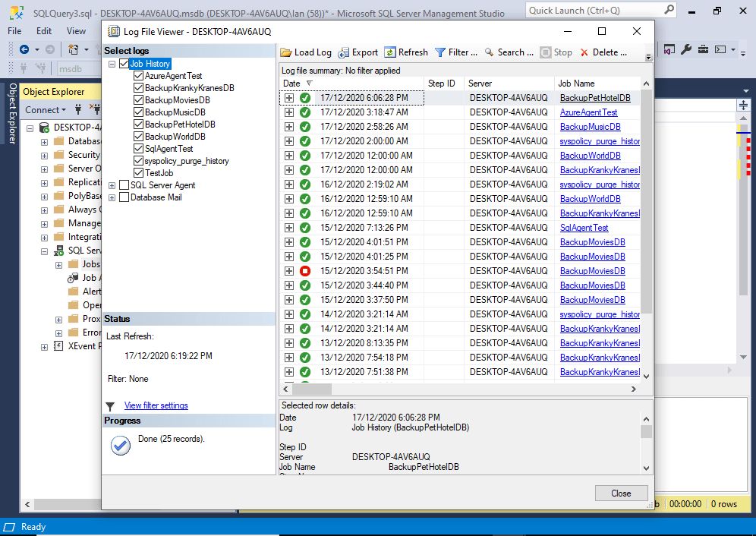Click failed status icon on 3:54:51 PM row
The height and width of the screenshot is (536, 756).
pos(304,271)
